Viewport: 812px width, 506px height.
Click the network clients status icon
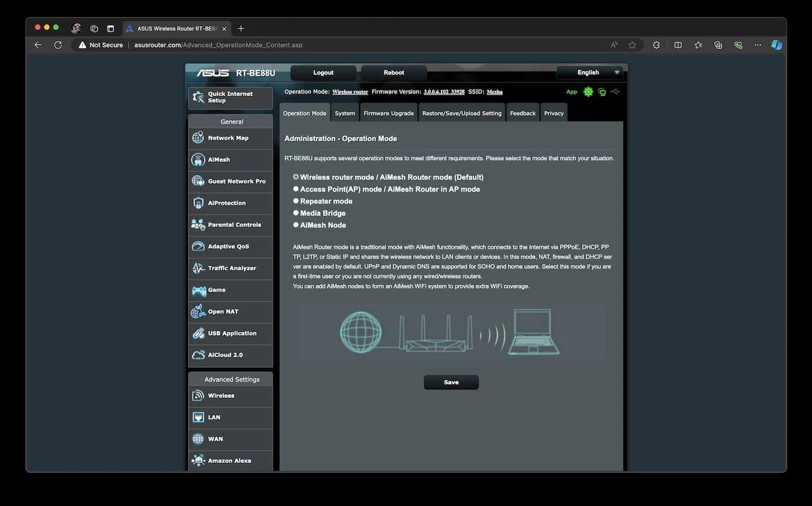click(x=602, y=92)
